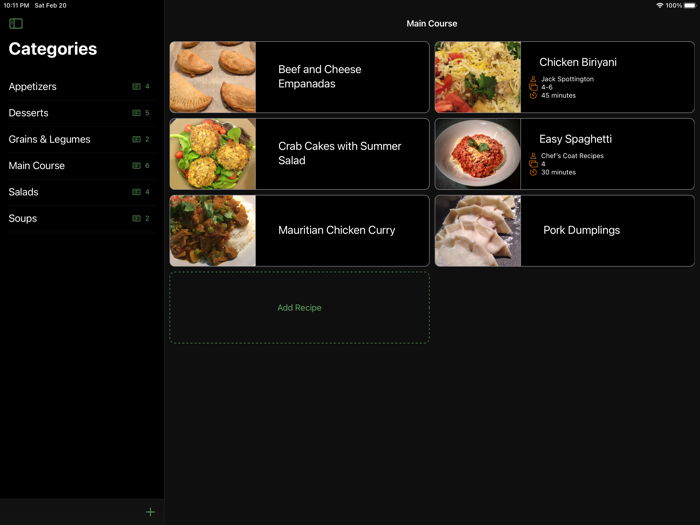
Task: Click Chef's Coat Recipes author text
Action: pyautogui.click(x=572, y=155)
